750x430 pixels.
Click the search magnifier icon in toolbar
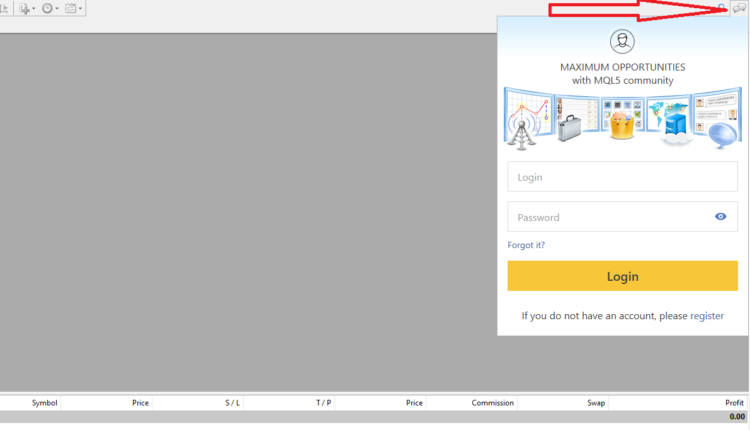coord(722,8)
